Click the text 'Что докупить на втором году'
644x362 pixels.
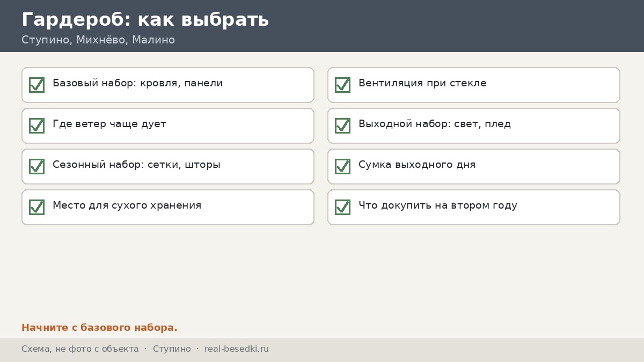pos(438,205)
